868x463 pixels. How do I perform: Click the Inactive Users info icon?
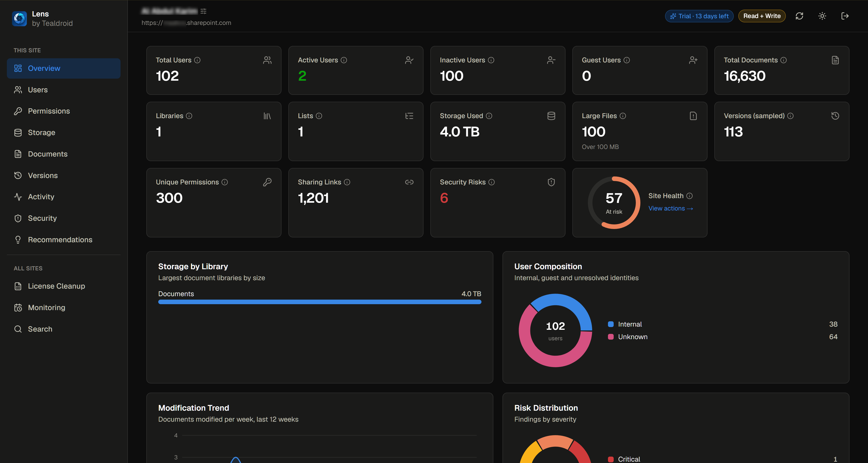491,60
